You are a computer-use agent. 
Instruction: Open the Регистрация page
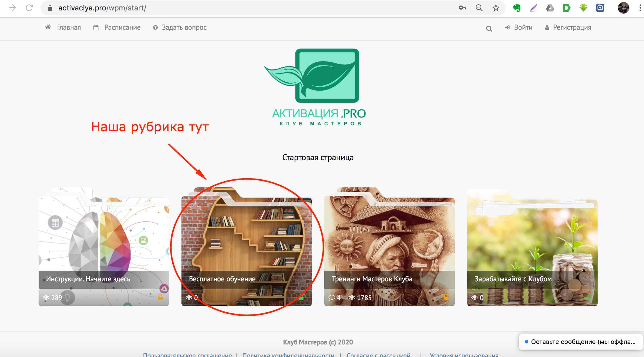point(572,27)
